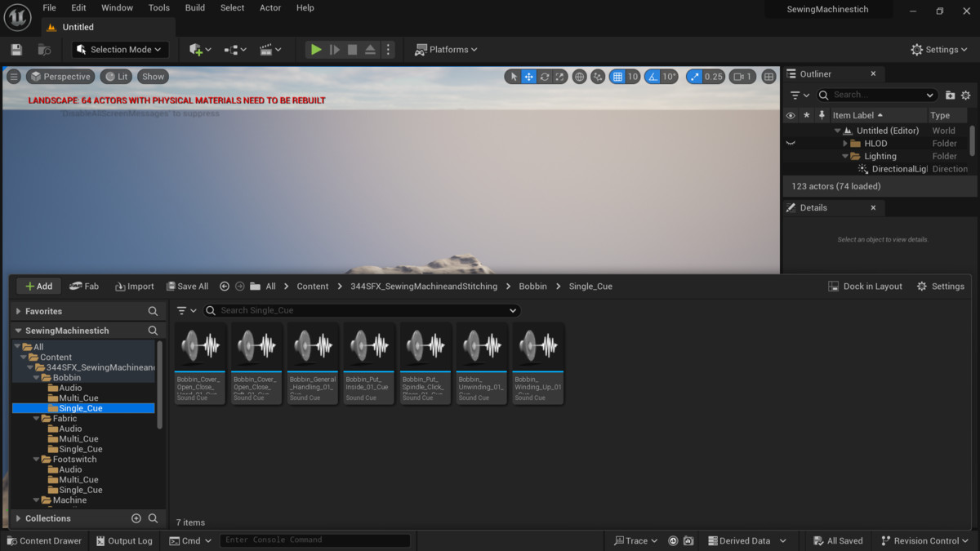Open the Fab marketplace button

click(x=84, y=287)
